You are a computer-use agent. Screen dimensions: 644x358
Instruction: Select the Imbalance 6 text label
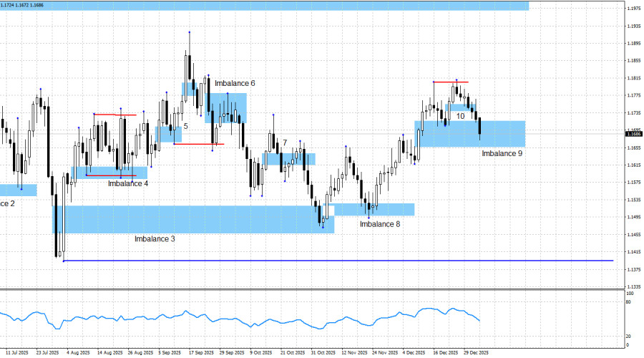[x=235, y=84]
